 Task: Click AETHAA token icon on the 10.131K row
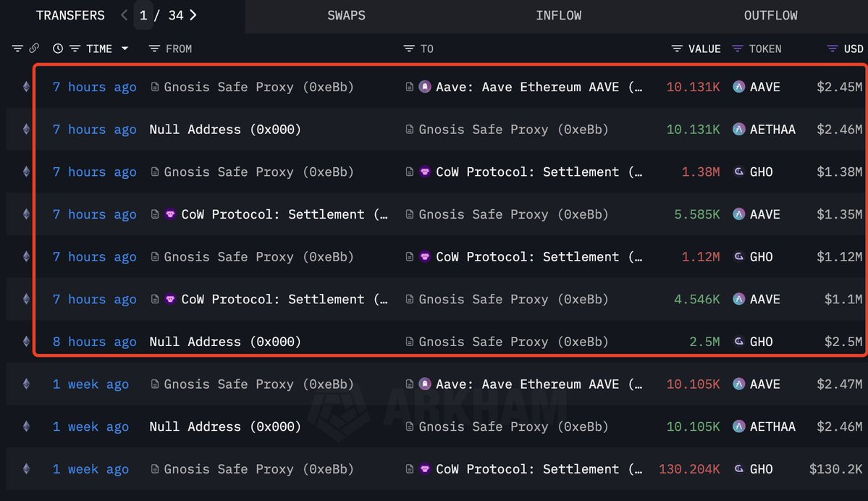[738, 129]
